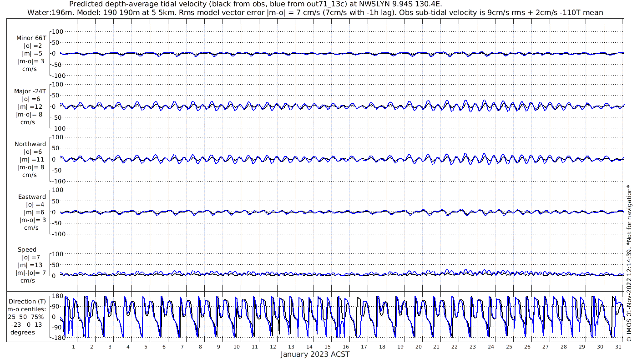Click '|o| =4' under Eastward

coord(35,204)
